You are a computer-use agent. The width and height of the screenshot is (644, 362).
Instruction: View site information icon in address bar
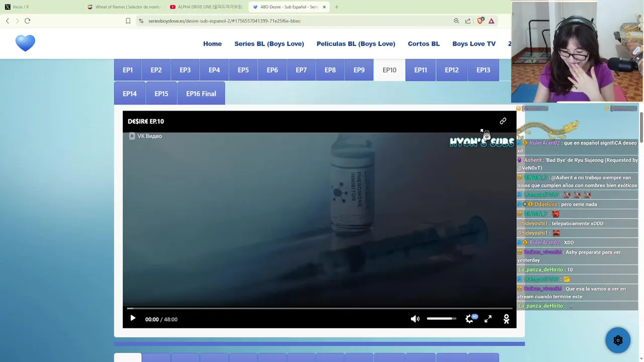(141, 21)
